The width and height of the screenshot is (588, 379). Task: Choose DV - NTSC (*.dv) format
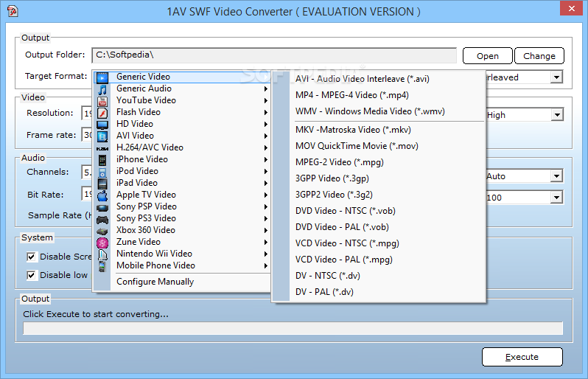[379, 276]
